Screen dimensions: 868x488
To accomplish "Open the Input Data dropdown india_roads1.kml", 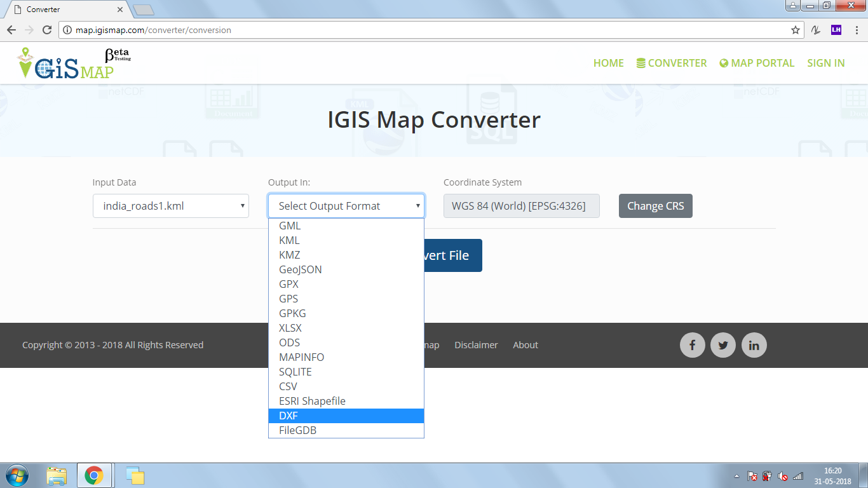I will tap(171, 206).
